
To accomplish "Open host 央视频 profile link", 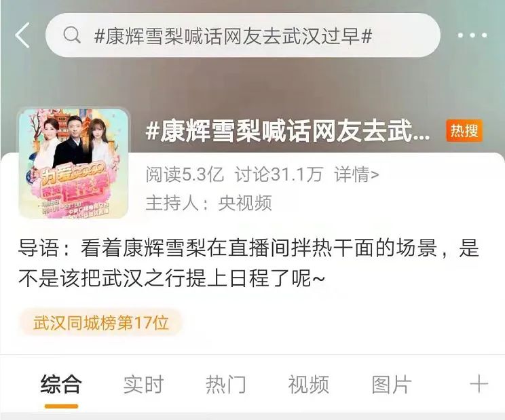I will (245, 203).
